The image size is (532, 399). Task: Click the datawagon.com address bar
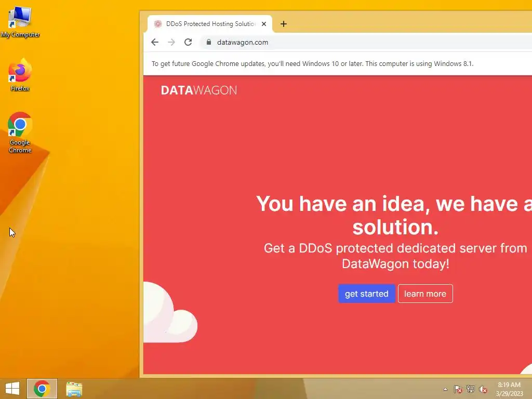[x=366, y=42]
